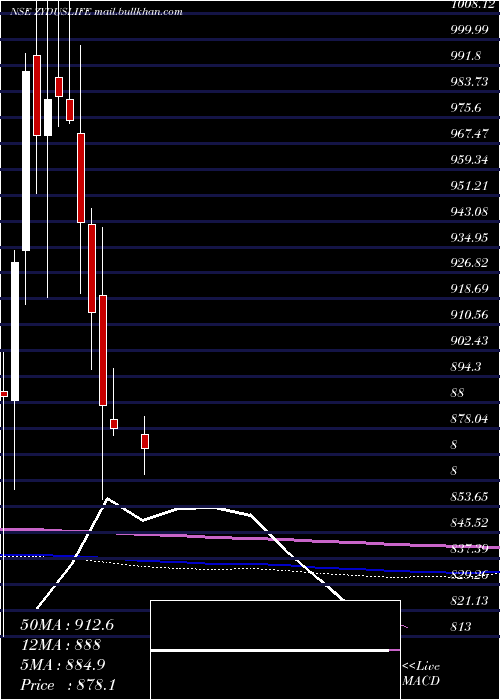Click the 878.04 price axis label
Viewport: 500px width, 700px height.
click(x=470, y=418)
